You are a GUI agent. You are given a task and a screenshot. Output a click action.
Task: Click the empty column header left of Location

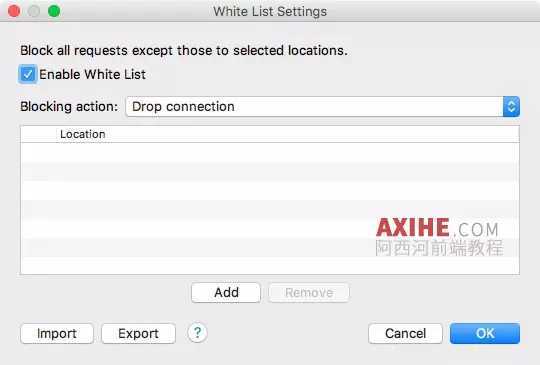(x=39, y=134)
